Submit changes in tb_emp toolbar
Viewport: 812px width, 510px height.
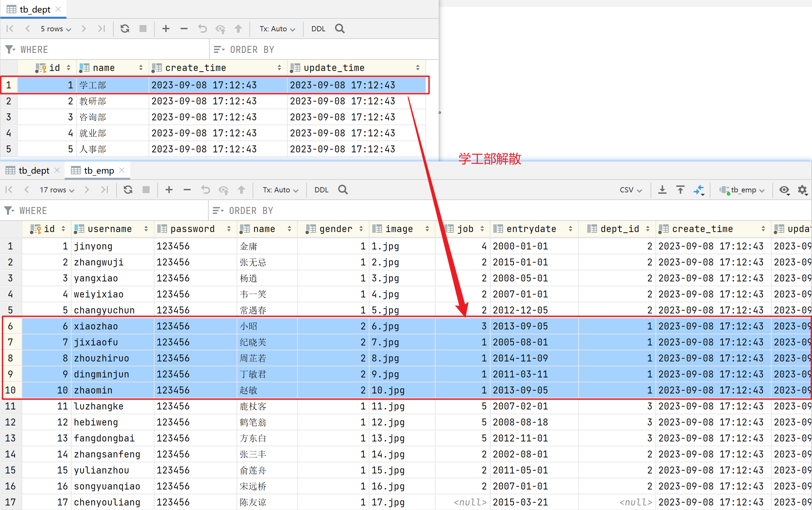241,190
